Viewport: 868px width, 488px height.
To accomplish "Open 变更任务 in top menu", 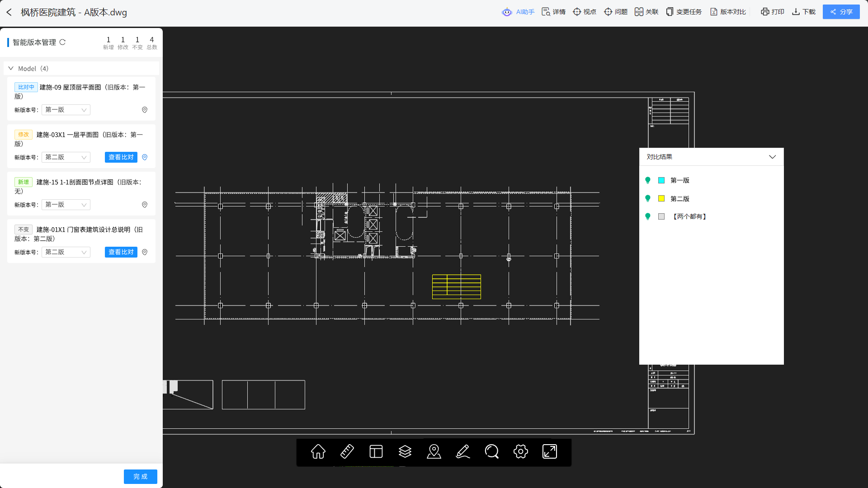I will [x=684, y=12].
